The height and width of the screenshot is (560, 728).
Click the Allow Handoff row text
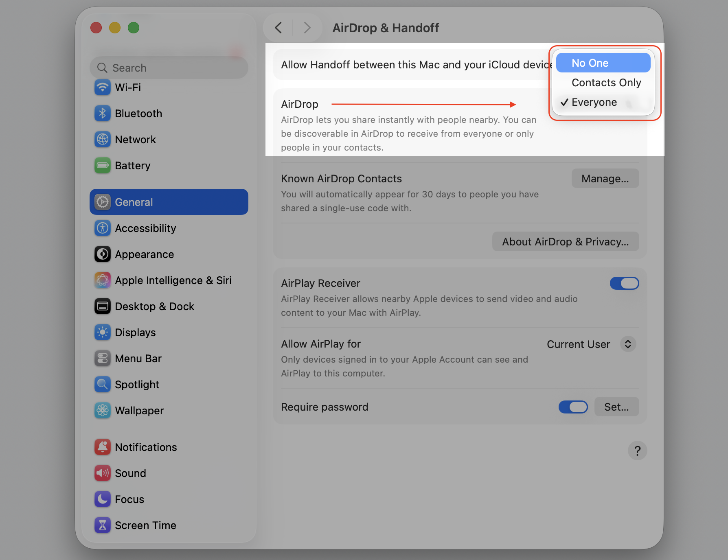point(416,65)
